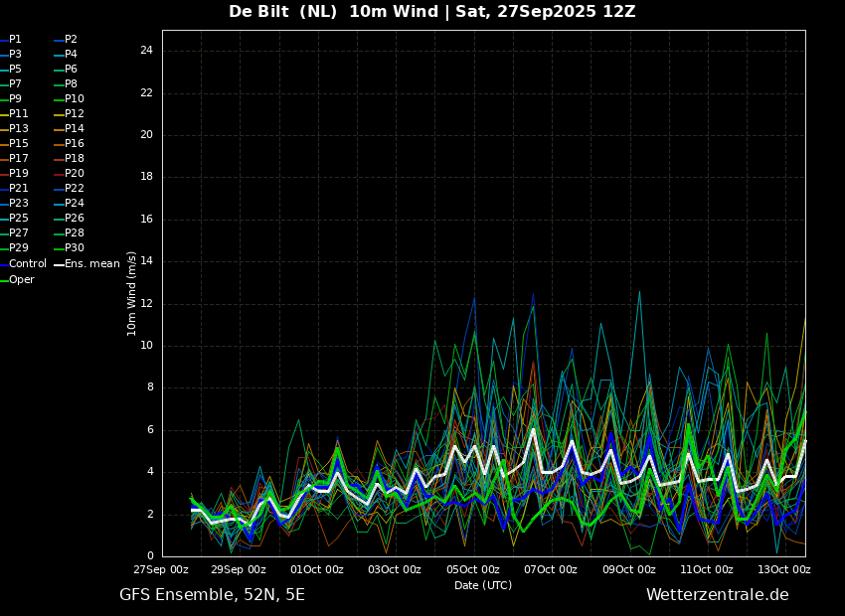Select the Oper legend item
Image resolution: width=845 pixels, height=616 pixels.
pos(17,279)
